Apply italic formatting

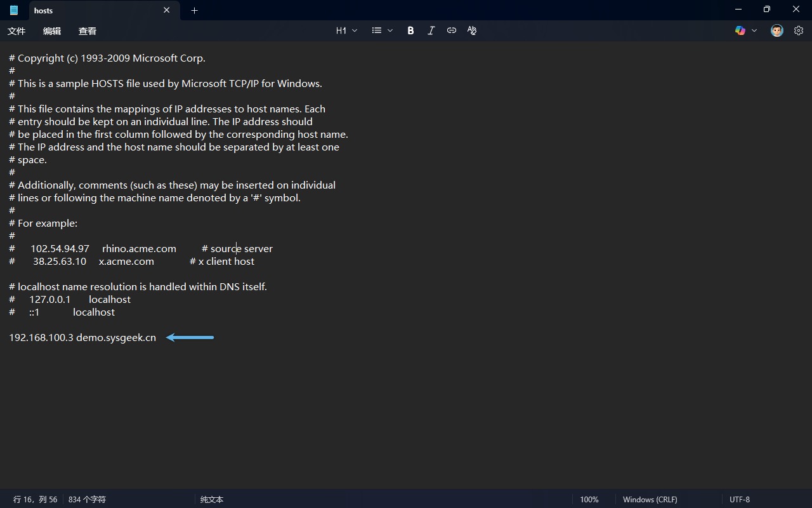tap(431, 30)
